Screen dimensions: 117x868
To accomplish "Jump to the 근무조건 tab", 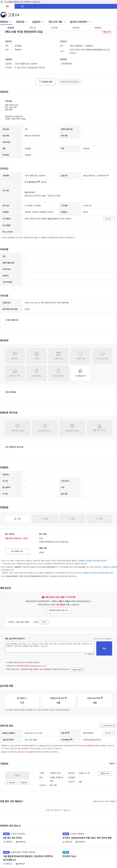I will [x=32, y=28].
